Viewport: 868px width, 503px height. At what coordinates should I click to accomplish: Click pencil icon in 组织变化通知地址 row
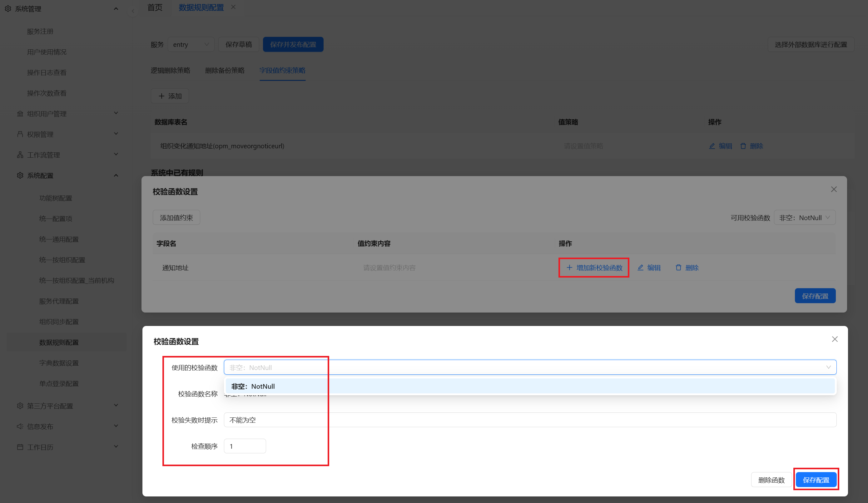[712, 146]
